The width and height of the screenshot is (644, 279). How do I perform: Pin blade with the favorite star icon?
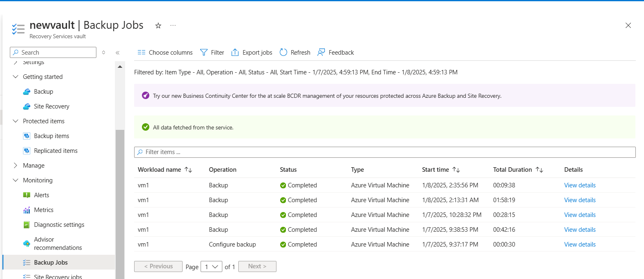pyautogui.click(x=158, y=25)
